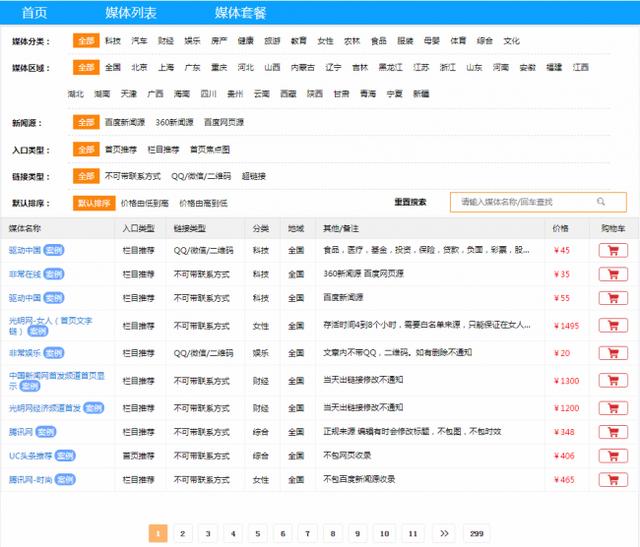Go to page 2
The width and height of the screenshot is (640, 547).
[182, 534]
